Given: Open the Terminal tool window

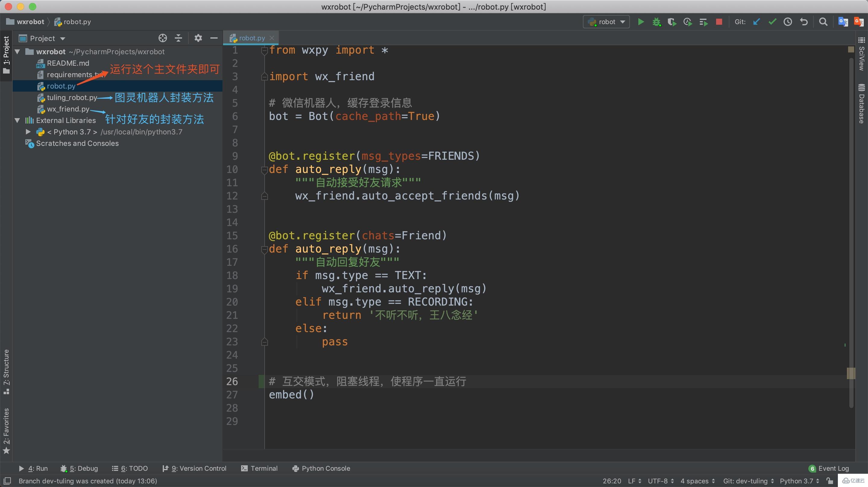Looking at the screenshot, I should click(259, 468).
